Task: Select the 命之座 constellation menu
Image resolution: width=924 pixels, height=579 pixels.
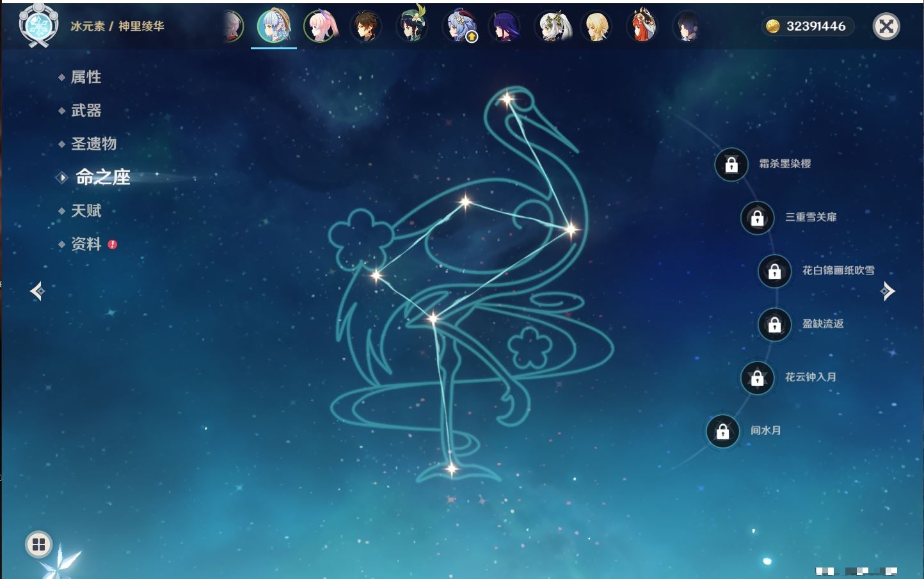Action: [102, 177]
